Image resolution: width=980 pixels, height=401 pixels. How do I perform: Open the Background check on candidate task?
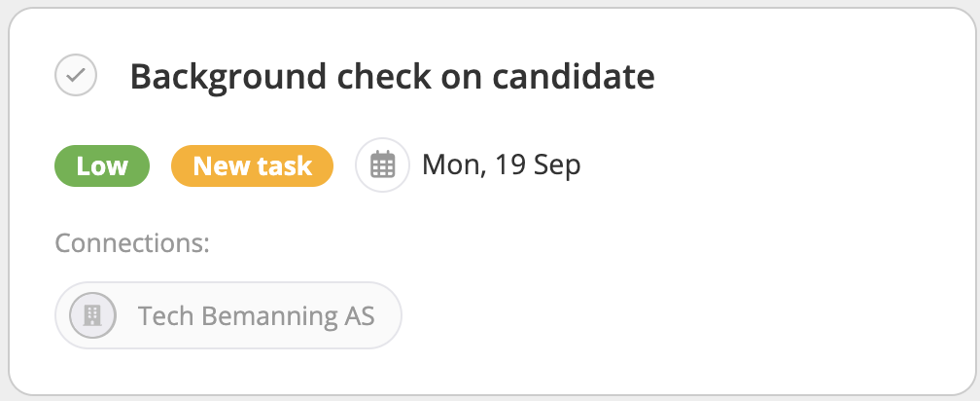coord(392,76)
